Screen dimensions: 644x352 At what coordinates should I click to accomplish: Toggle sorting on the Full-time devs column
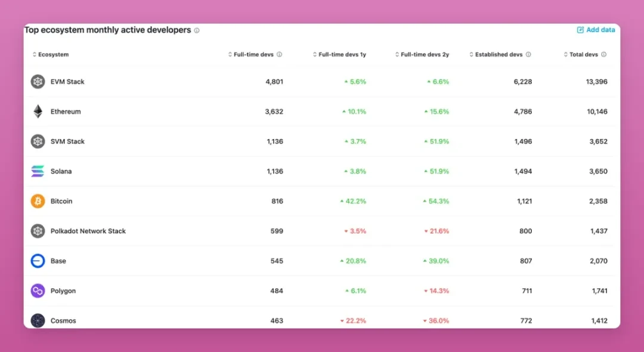coord(229,54)
